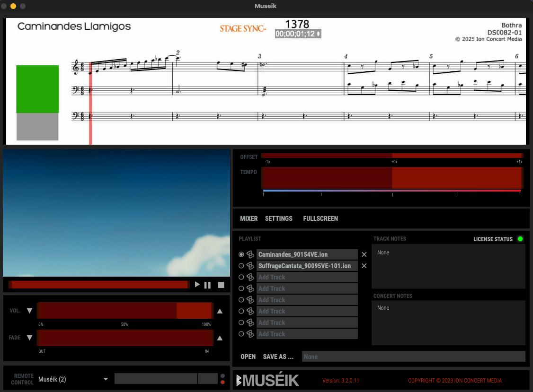Image resolution: width=533 pixels, height=392 pixels.
Task: Click the last empty Add Track field
Action: coord(307,334)
